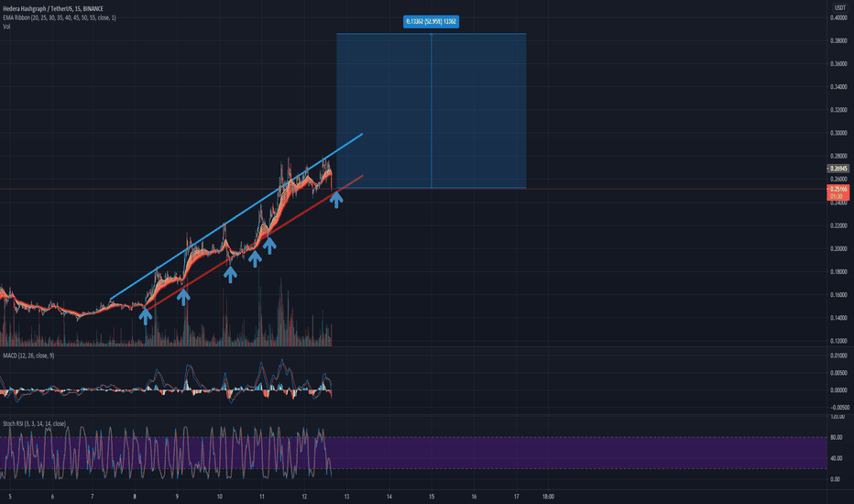
Task: Click the MACD 0.00500 scale value
Action: 838,373
